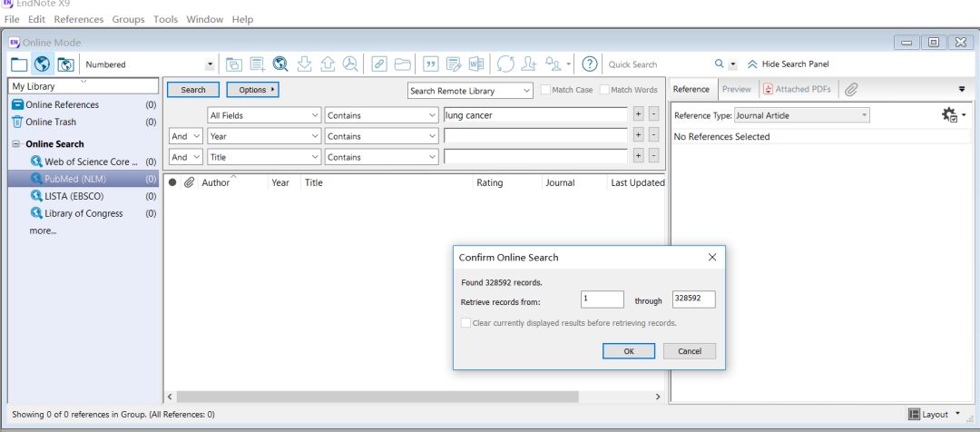Toggle Clear currently displayed results checkbox
Image resolution: width=980 pixels, height=432 pixels.
465,323
